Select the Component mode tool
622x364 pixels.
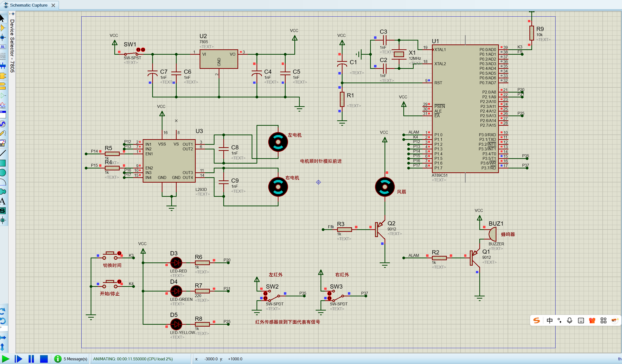tap(3, 28)
